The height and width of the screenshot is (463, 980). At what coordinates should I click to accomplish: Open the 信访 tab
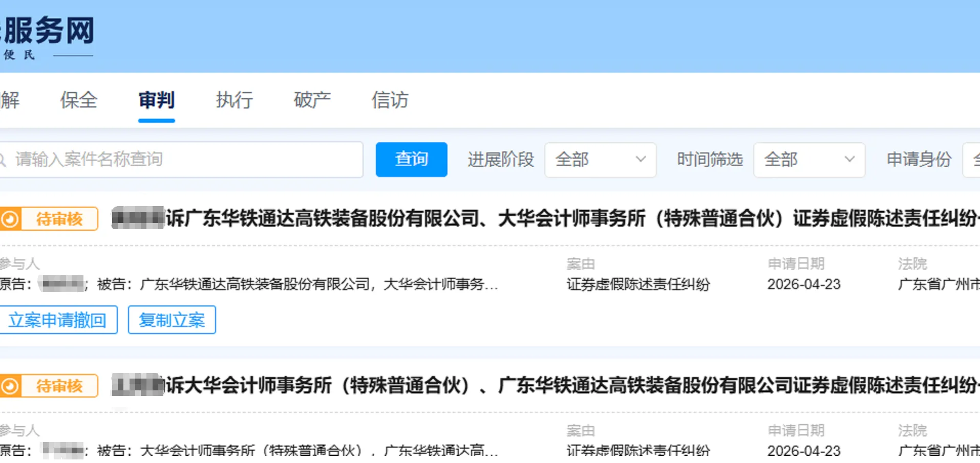390,100
